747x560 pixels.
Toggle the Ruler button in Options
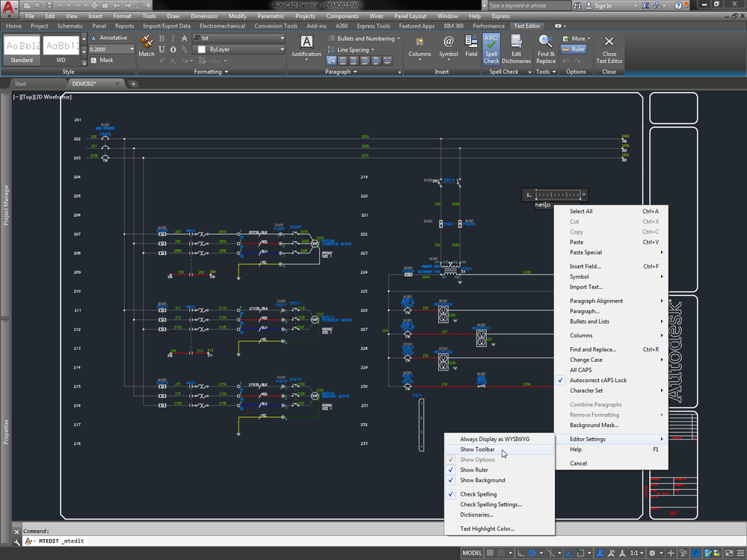point(573,49)
